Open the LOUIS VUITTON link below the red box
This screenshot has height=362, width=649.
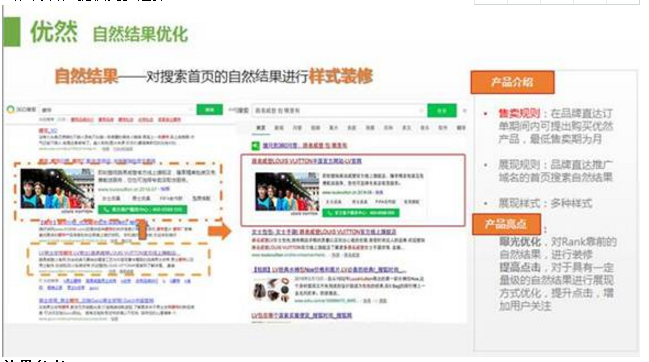coord(324,232)
